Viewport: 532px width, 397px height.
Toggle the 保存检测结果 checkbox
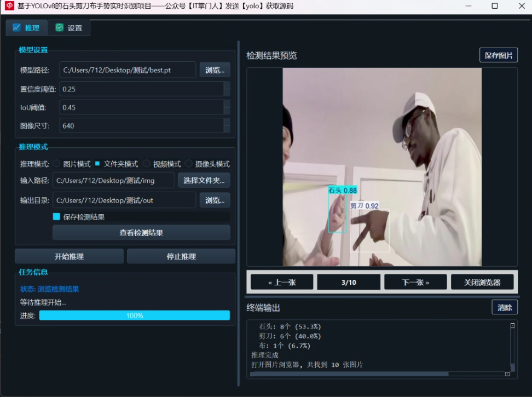tap(57, 216)
